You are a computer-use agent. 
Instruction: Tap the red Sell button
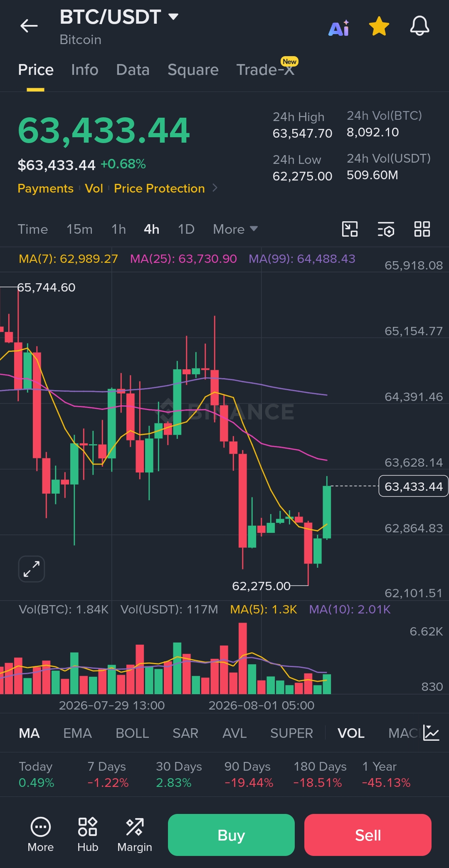[368, 835]
